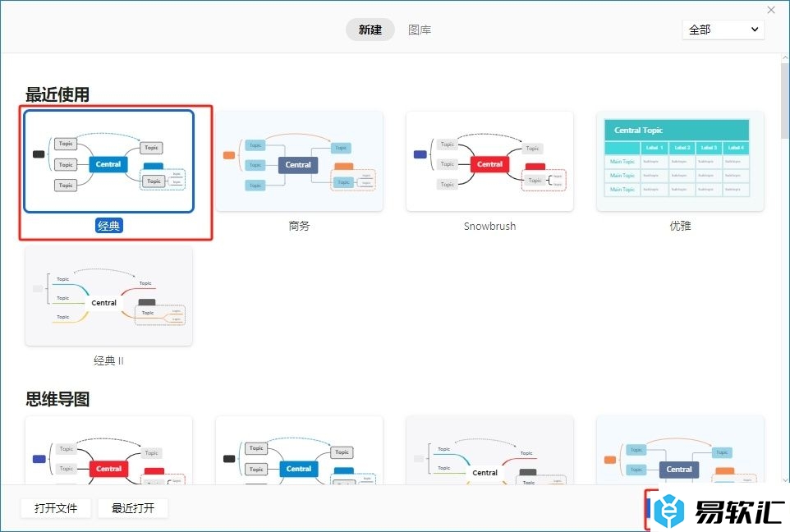This screenshot has width=790, height=532.
Task: Click the vertical scrollbar thumb
Action: [x=785, y=101]
